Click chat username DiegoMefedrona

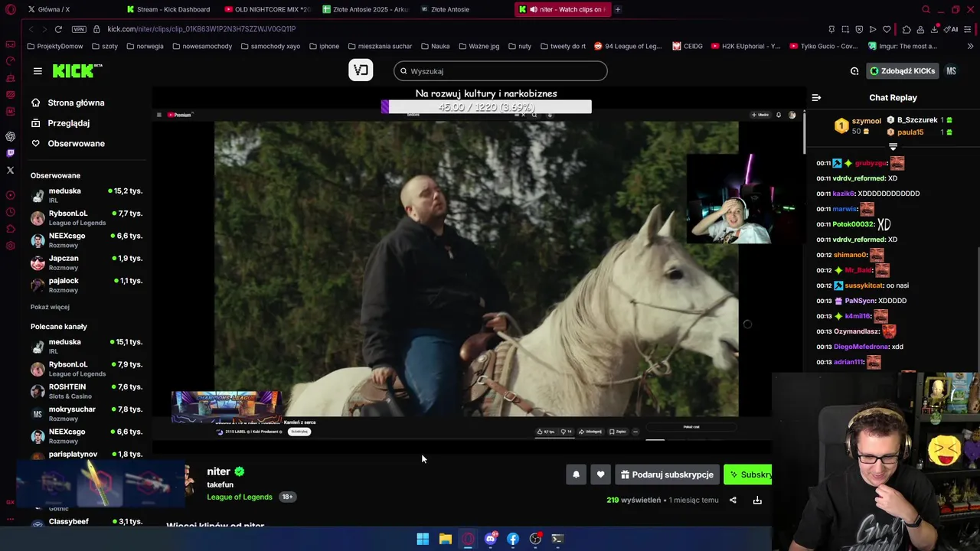coord(861,347)
